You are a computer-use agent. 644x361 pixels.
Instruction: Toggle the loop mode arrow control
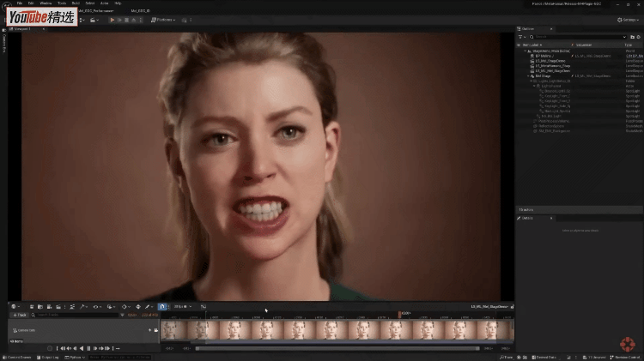coord(118,348)
